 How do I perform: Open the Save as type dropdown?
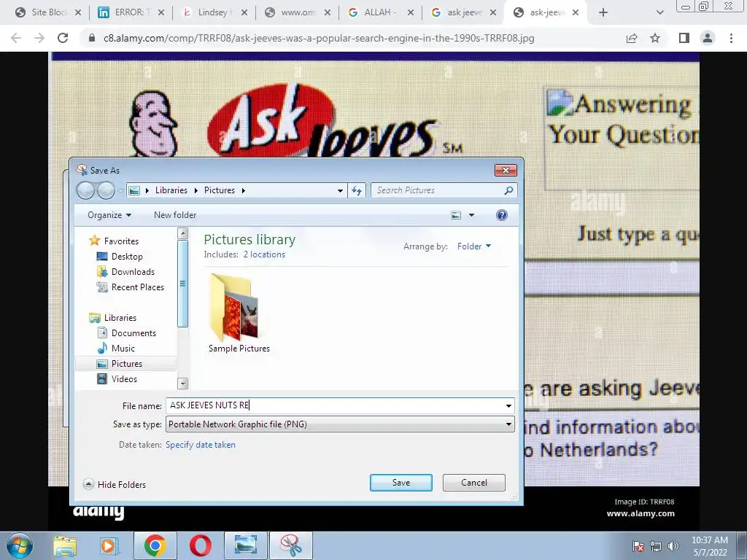point(340,424)
